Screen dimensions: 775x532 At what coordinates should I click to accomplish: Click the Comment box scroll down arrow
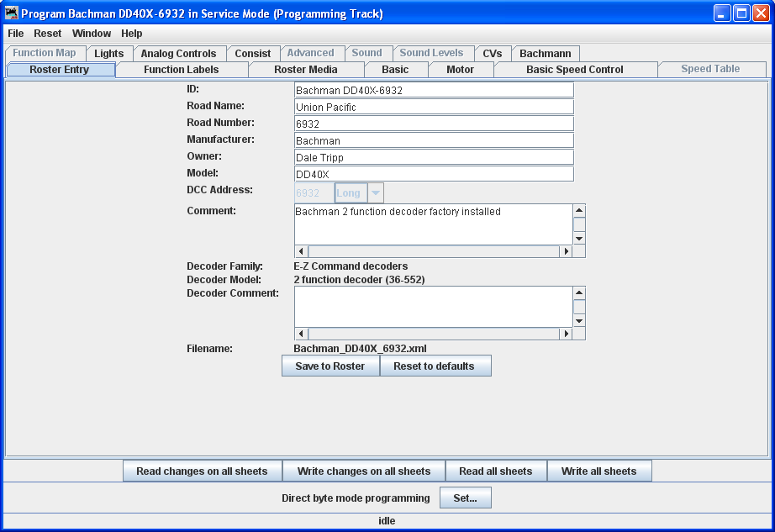pos(579,239)
